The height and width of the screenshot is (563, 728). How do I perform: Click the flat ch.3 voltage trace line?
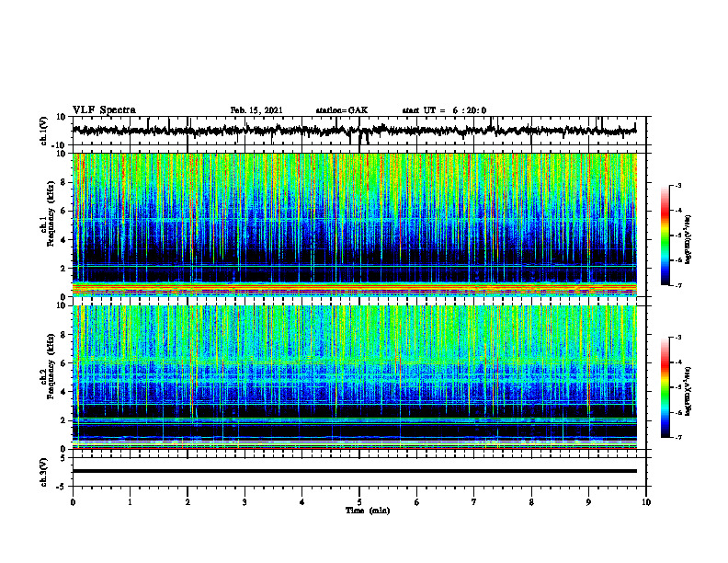354,471
